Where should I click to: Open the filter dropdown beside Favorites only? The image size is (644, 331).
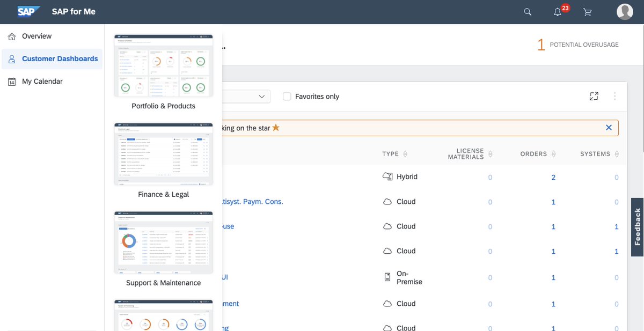(x=262, y=97)
